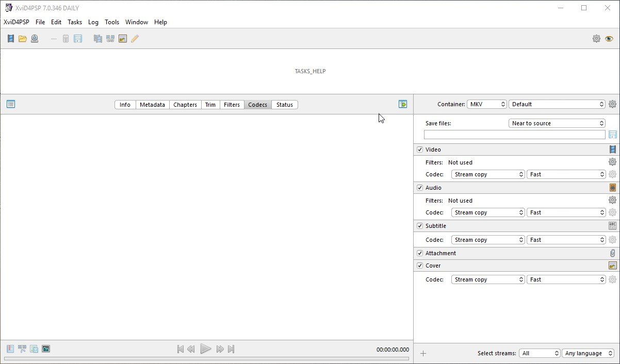Click the play button
The image size is (620, 364).
tap(205, 349)
